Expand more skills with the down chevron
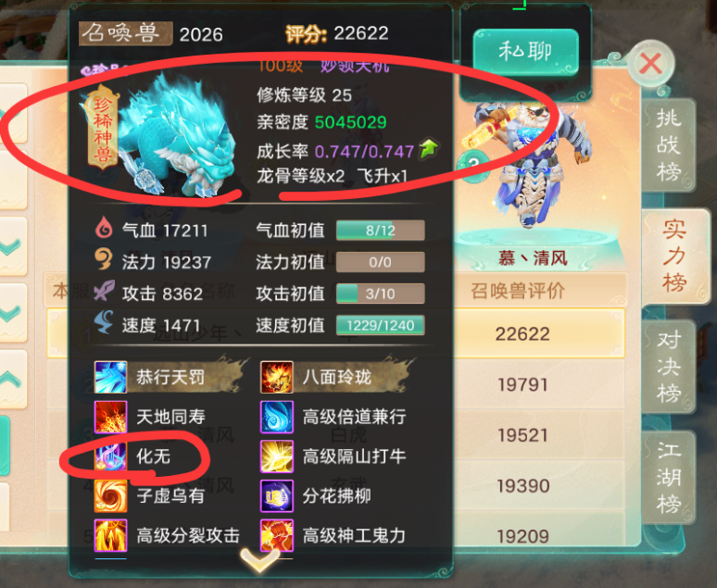The image size is (717, 588). (x=259, y=559)
